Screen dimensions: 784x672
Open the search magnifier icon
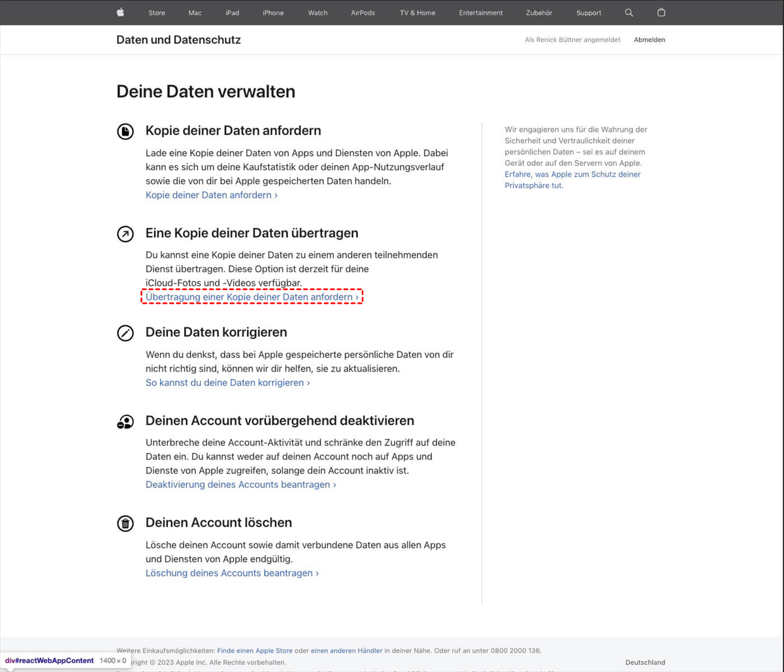(629, 12)
